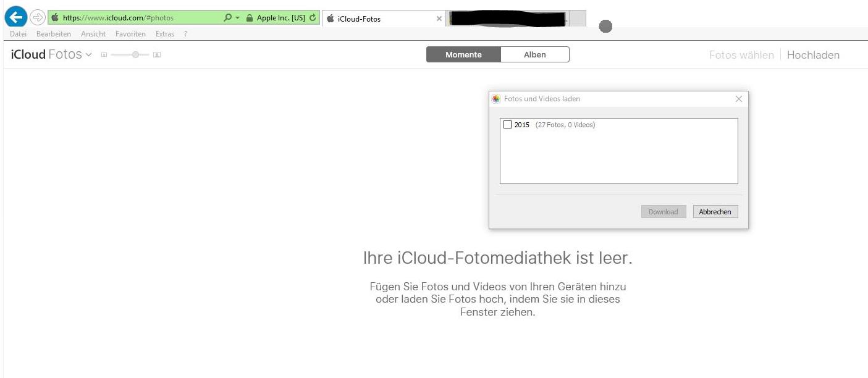Click the Photos icon in dialog title bar
Image resolution: width=868 pixels, height=378 pixels.
tap(496, 99)
